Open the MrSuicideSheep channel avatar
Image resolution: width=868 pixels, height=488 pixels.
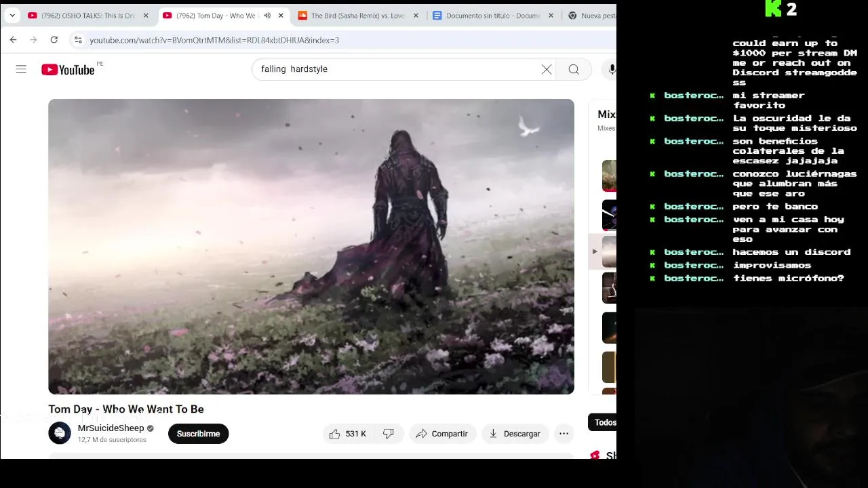60,433
